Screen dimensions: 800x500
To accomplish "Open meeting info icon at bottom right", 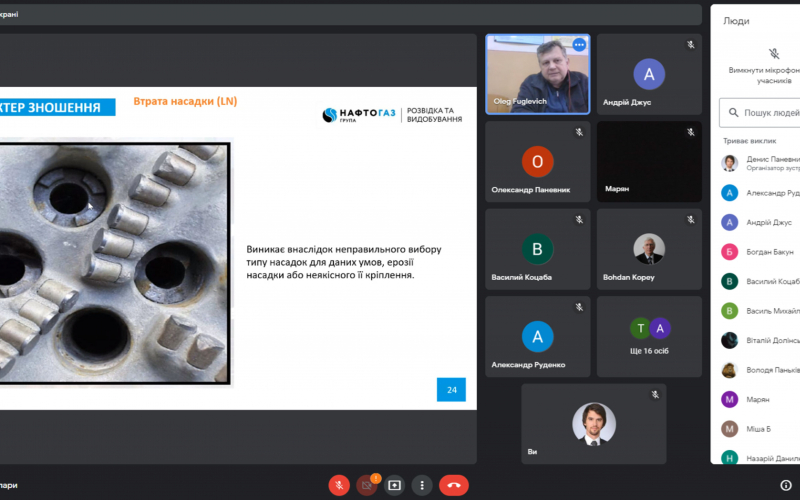I will 786,485.
